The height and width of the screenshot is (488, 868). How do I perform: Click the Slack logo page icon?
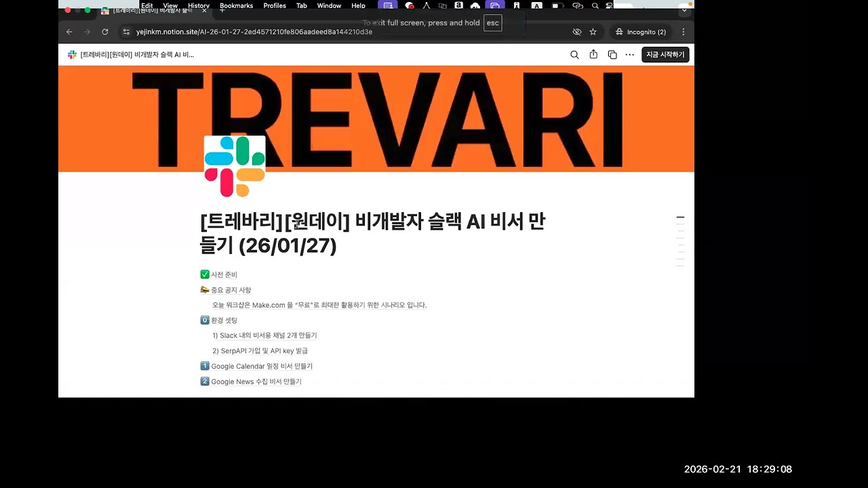click(235, 167)
